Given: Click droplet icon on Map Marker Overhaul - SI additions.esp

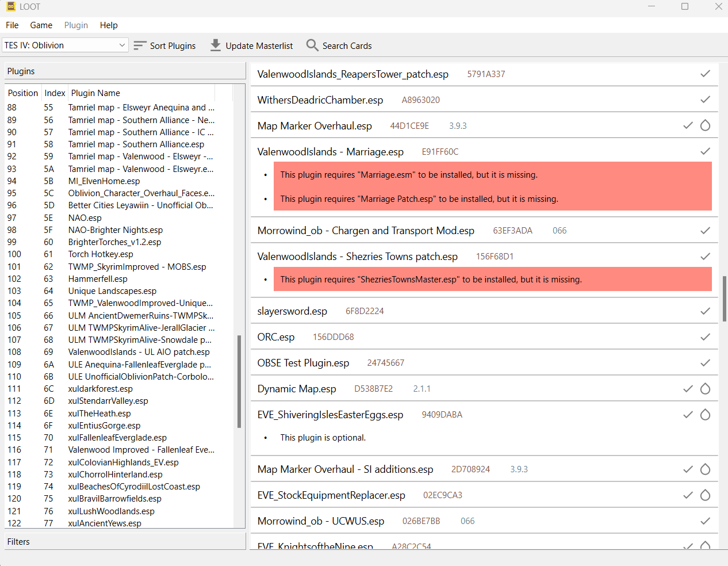Looking at the screenshot, I should [x=705, y=469].
